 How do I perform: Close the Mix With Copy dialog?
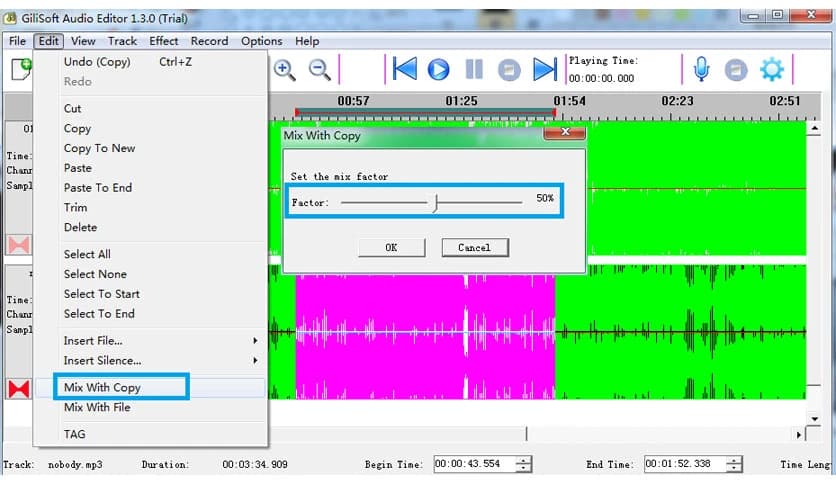click(565, 132)
